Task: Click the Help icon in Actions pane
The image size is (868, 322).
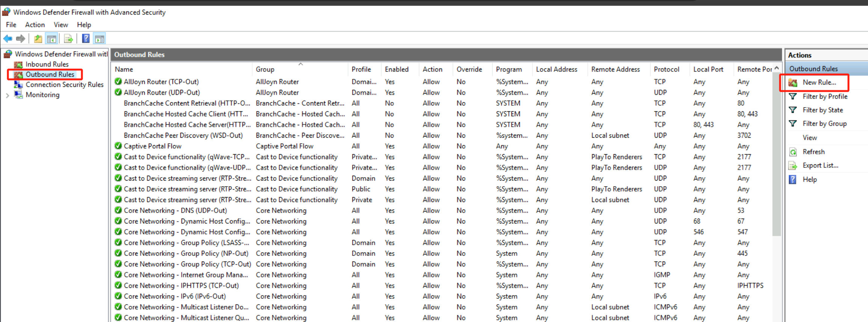Action: (793, 179)
